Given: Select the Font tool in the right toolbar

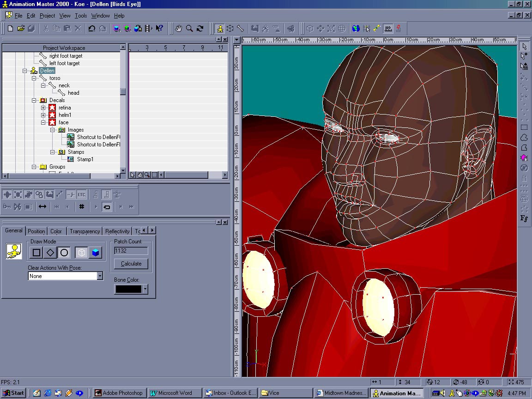Looking at the screenshot, I should point(524,218).
